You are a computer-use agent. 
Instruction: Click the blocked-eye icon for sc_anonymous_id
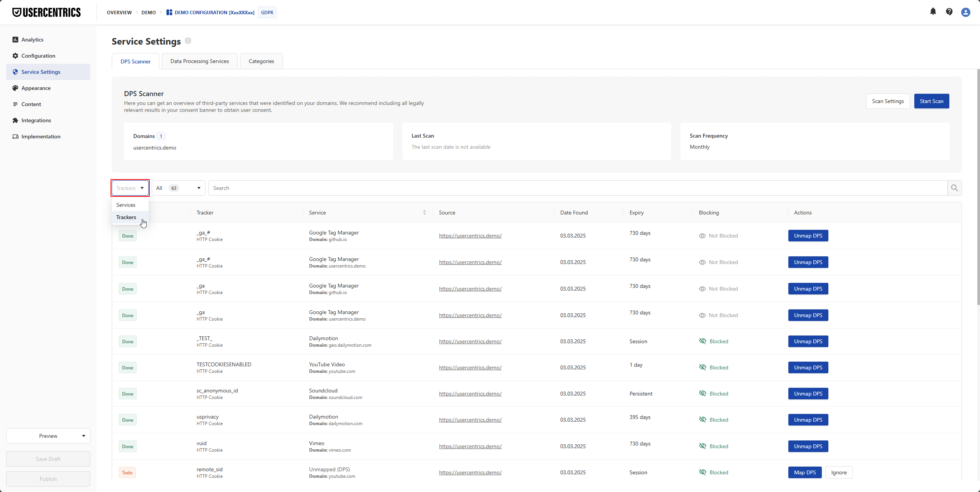tap(703, 394)
